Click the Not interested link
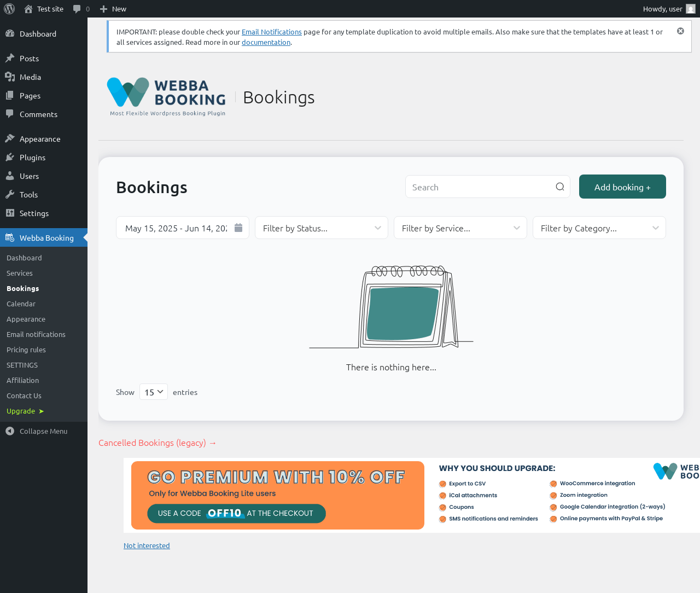700x593 pixels. [x=147, y=545]
